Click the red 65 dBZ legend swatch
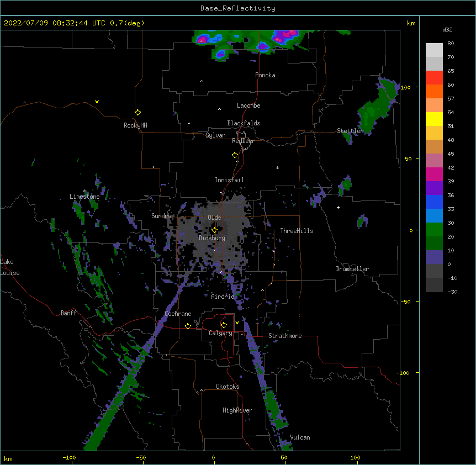This screenshot has width=476, height=465. [434, 77]
